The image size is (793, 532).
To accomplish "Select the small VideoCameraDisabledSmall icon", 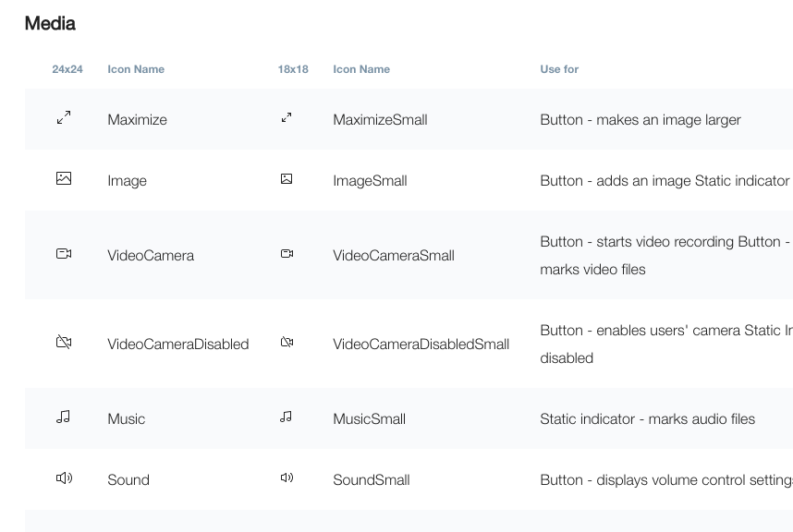I will pyautogui.click(x=287, y=343).
